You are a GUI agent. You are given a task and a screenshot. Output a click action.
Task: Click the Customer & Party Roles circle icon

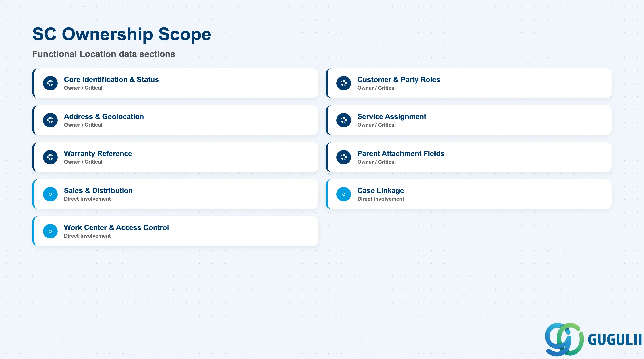click(344, 83)
